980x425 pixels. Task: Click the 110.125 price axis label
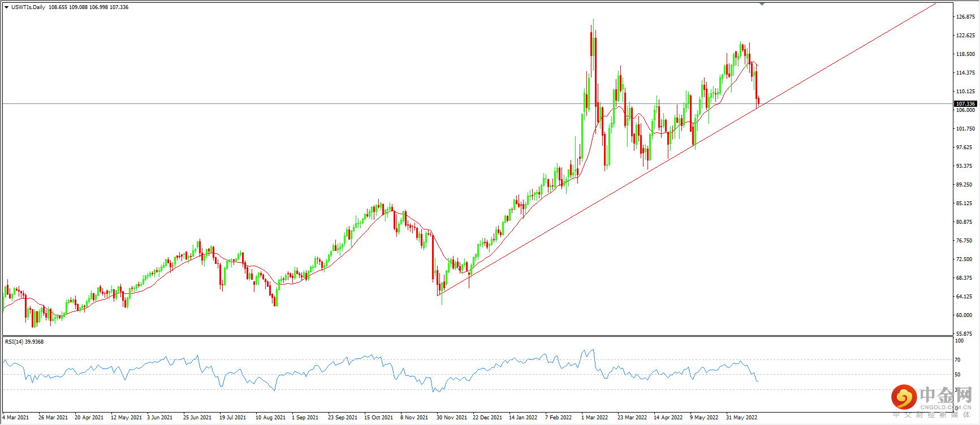pos(965,92)
